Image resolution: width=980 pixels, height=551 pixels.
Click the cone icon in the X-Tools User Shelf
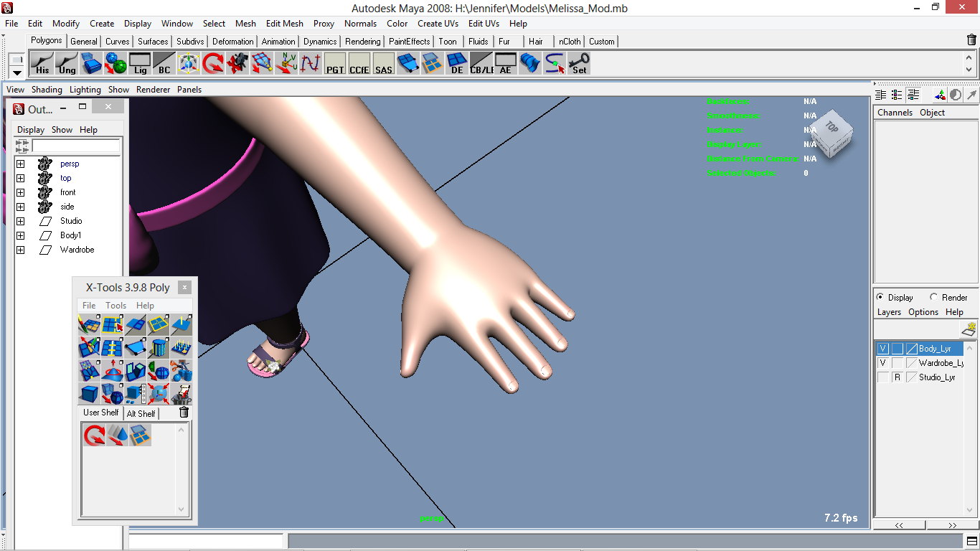118,435
